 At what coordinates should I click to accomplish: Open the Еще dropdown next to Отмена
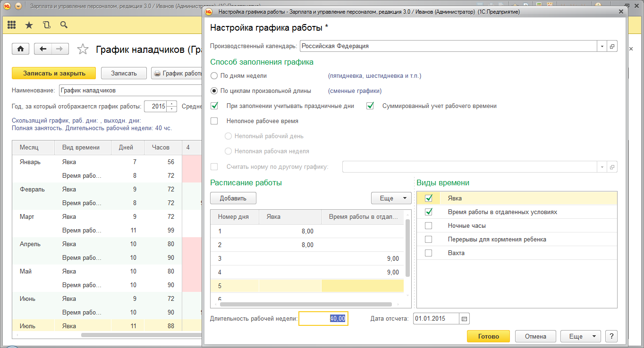click(580, 336)
